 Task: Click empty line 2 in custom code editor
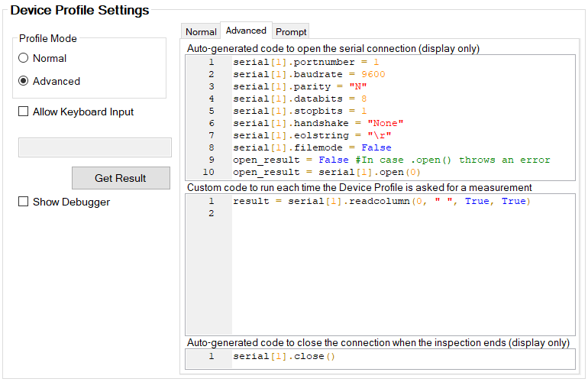[382, 213]
